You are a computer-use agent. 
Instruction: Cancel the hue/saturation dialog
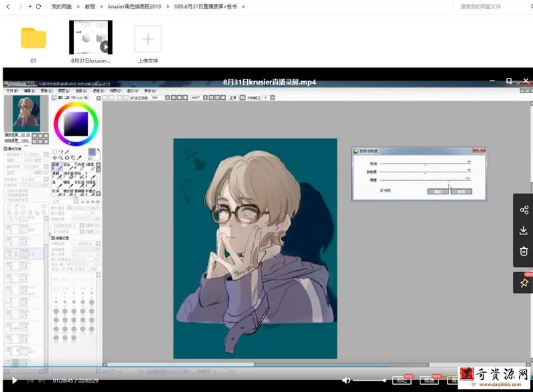[x=461, y=192]
